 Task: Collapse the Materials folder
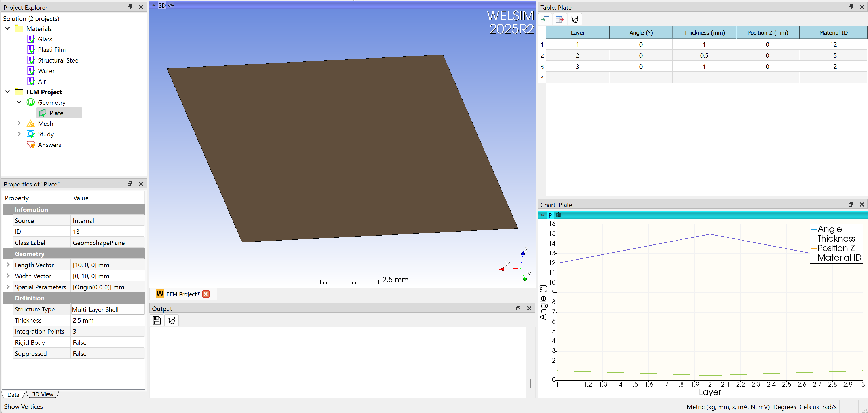point(7,28)
